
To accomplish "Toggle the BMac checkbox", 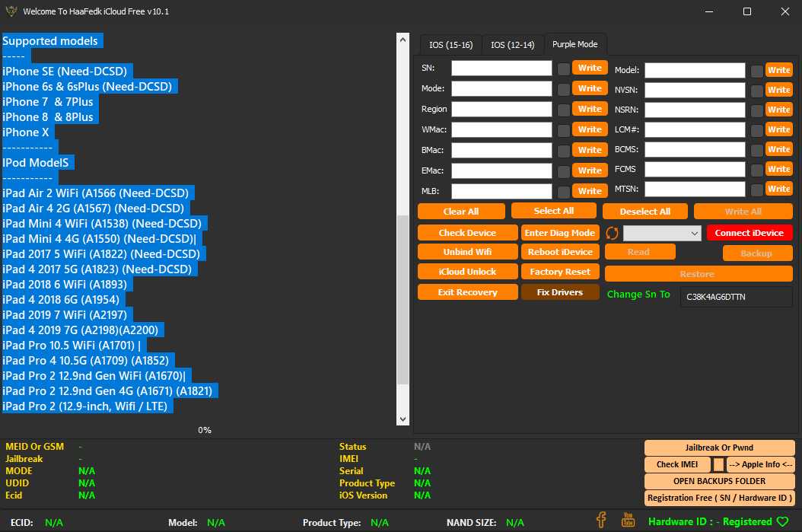I will tap(564, 151).
